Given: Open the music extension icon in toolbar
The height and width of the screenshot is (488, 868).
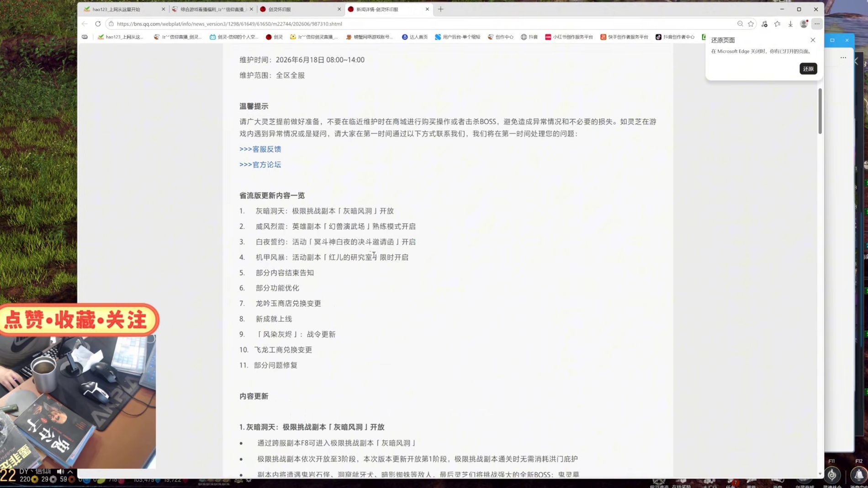Looking at the screenshot, I should tap(764, 24).
